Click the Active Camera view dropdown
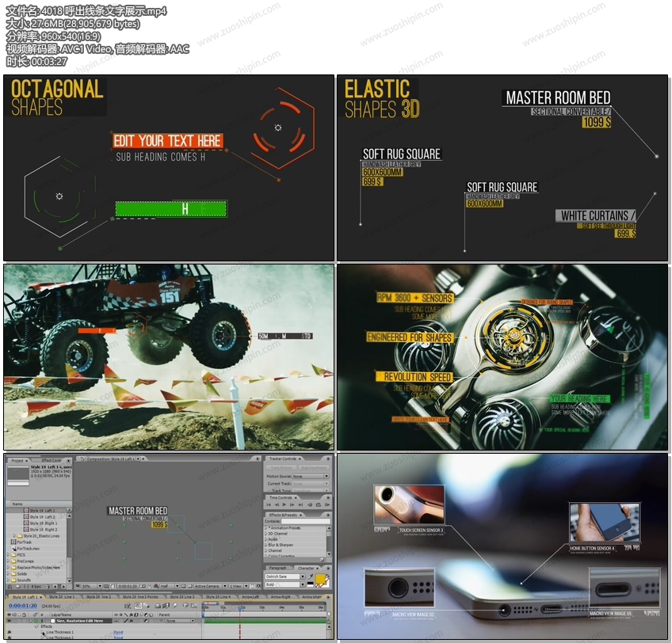Screen dimensions: 672x643 [x=205, y=586]
